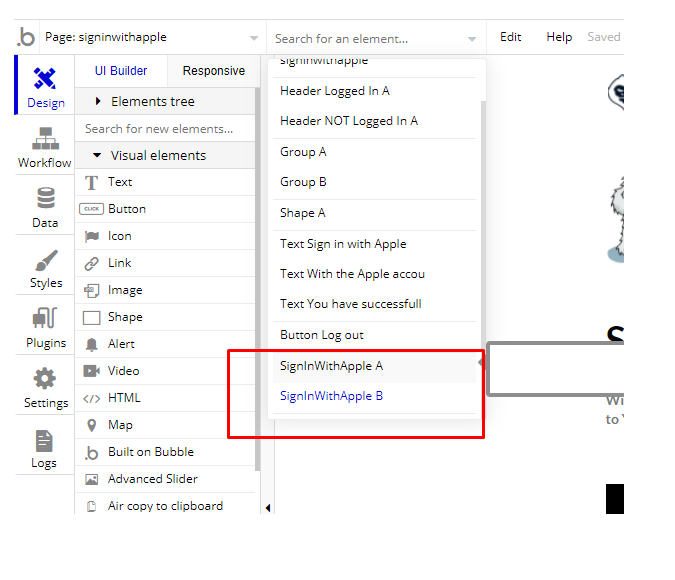Image resolution: width=675 pixels, height=580 pixels.
Task: Click the Built on Bubble label
Action: point(151,452)
